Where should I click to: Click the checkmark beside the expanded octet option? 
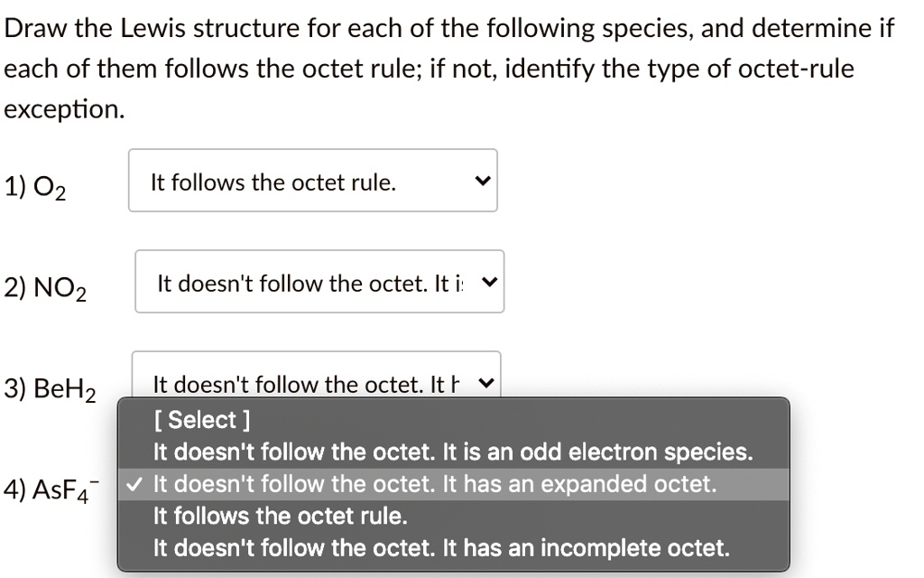(134, 484)
